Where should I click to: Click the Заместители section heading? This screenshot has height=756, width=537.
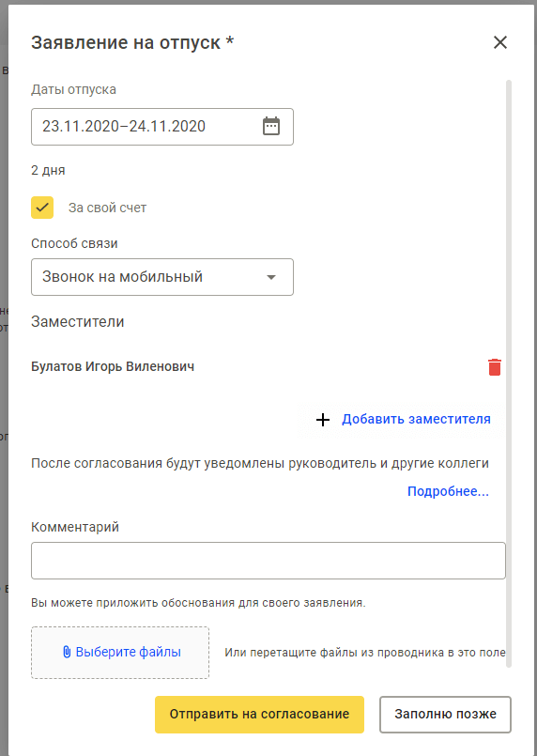tap(78, 321)
